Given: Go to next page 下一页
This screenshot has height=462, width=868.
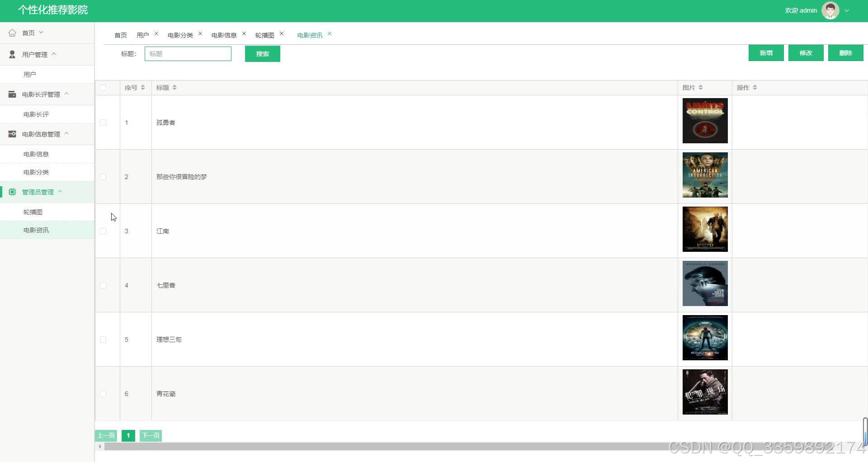Looking at the screenshot, I should click(x=151, y=435).
